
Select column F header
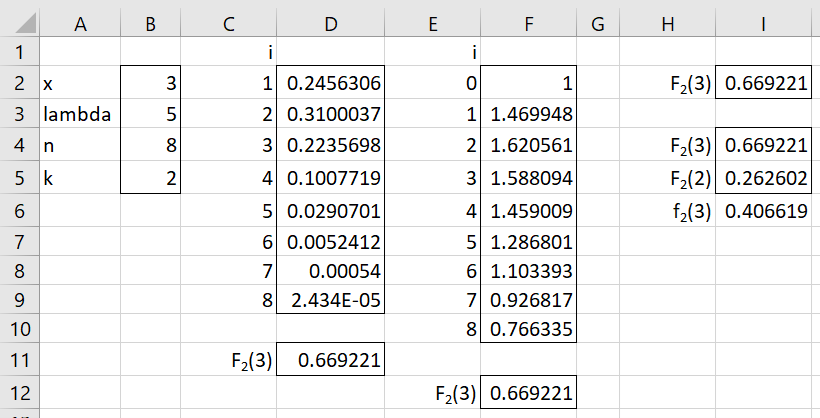tap(528, 24)
